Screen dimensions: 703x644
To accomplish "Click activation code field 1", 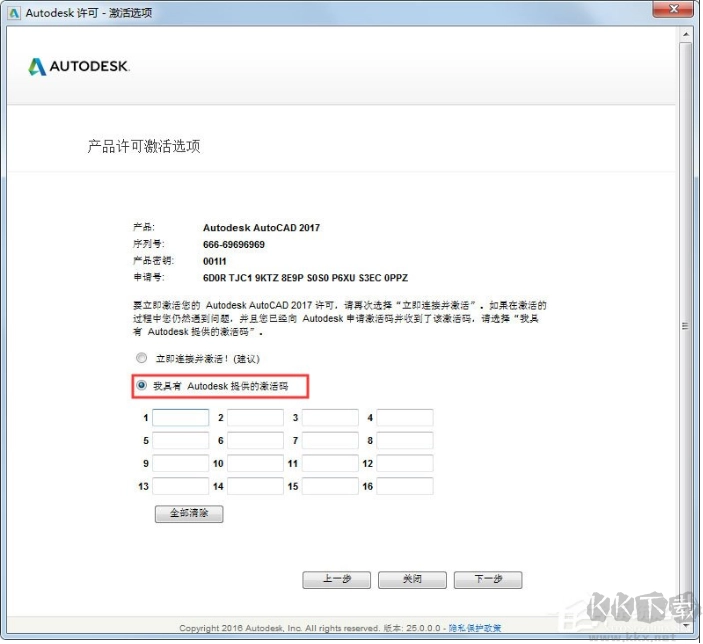I will point(180,418).
